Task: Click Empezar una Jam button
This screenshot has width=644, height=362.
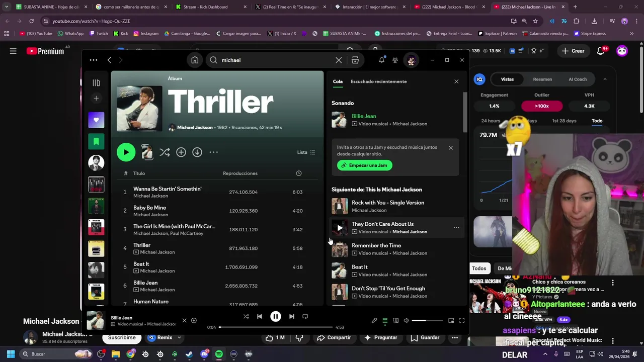Action: [x=365, y=165]
